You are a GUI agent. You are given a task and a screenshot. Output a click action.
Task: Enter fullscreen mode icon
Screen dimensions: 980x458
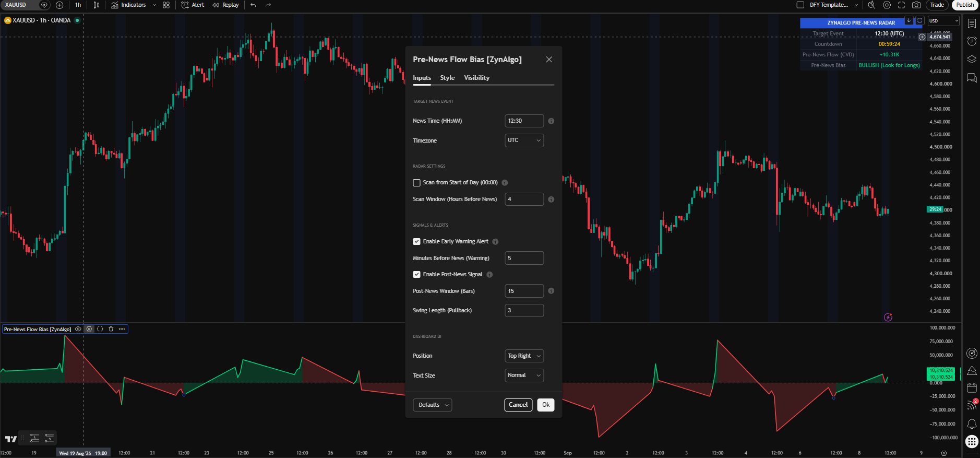pyautogui.click(x=901, y=5)
